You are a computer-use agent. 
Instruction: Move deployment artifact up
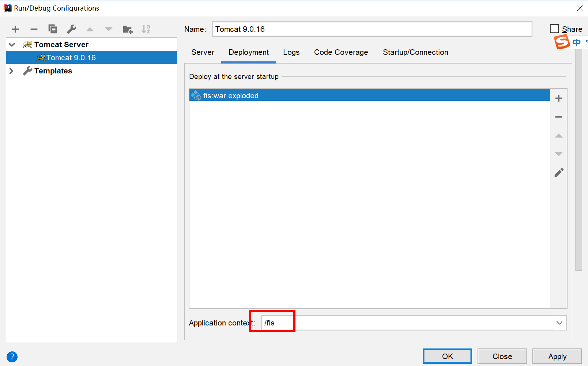click(x=559, y=136)
